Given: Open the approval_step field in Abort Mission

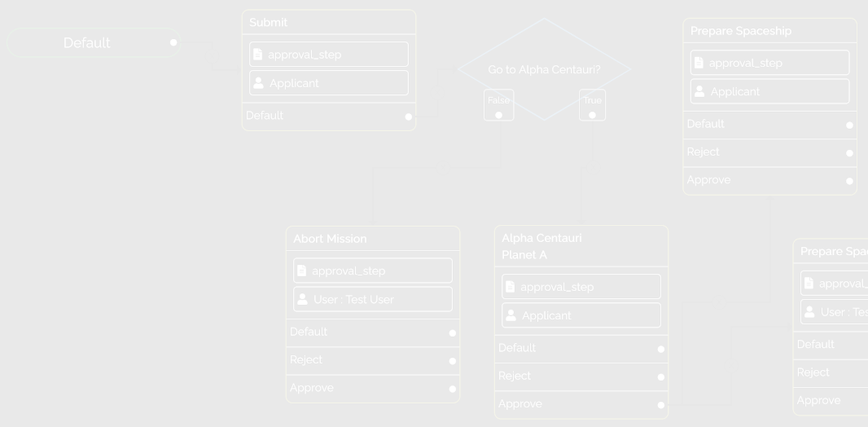Looking at the screenshot, I should pyautogui.click(x=373, y=271).
